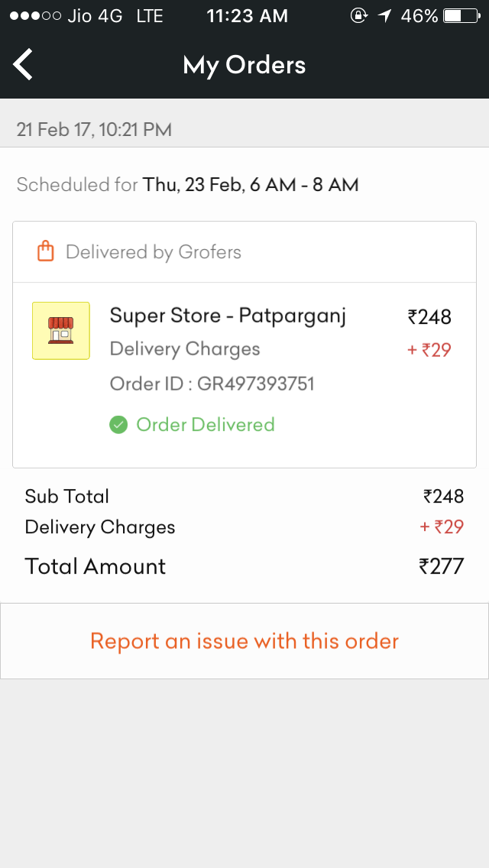Image resolution: width=489 pixels, height=868 pixels.
Task: Tap the red +₹29 delivery charge in card
Action: (429, 350)
